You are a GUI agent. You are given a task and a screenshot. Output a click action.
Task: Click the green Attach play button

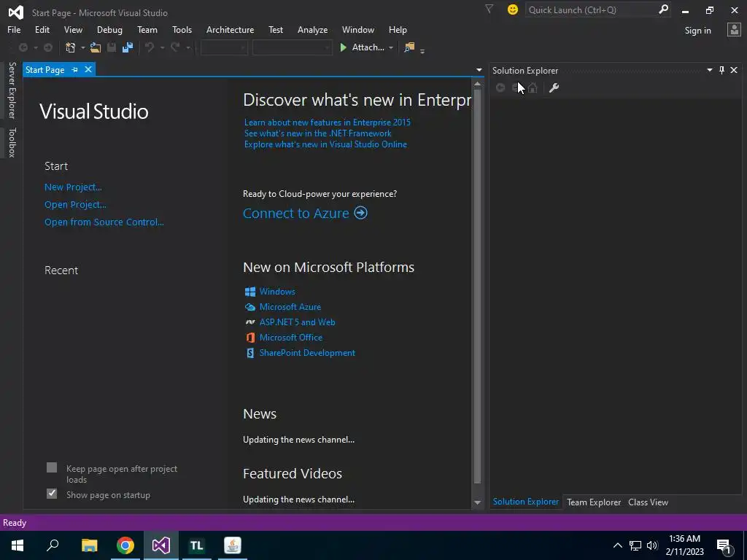pos(343,47)
